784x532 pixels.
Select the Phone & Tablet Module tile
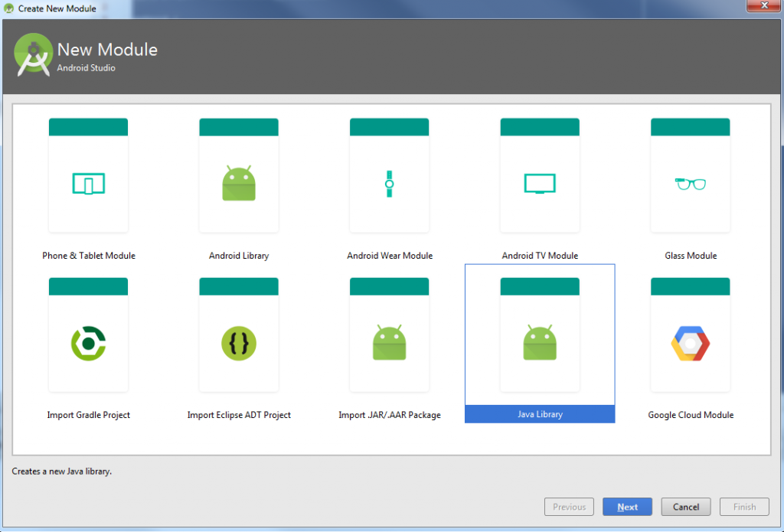point(88,175)
